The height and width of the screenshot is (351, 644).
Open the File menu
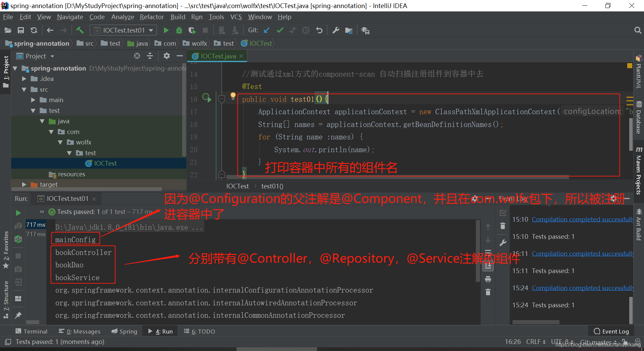tap(8, 17)
